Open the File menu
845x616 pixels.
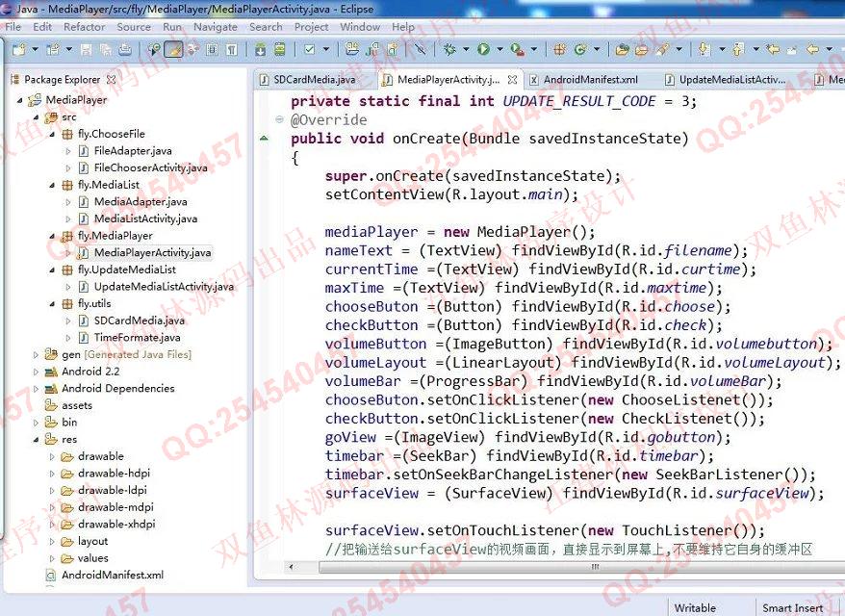click(13, 27)
